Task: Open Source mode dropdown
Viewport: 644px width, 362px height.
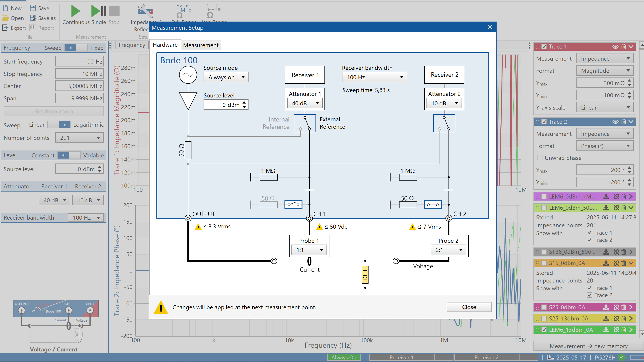Action: [x=226, y=77]
